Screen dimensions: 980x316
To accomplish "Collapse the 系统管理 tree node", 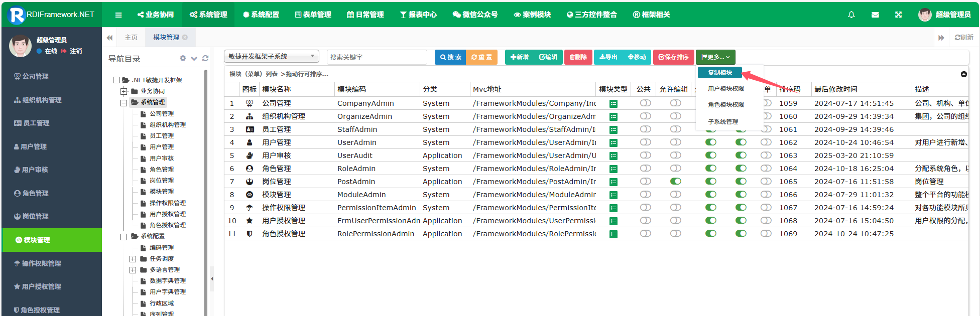I will pyautogui.click(x=124, y=103).
